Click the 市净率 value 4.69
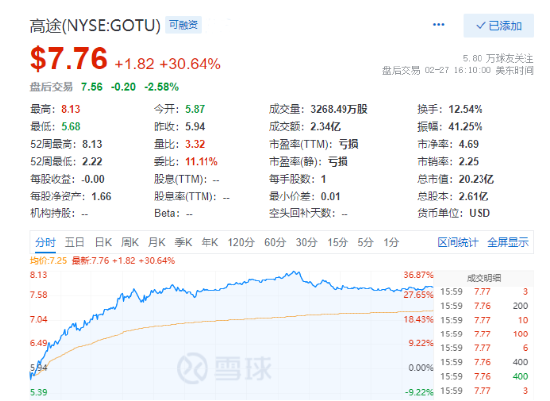Screen dimensions: 550x401 (469, 144)
